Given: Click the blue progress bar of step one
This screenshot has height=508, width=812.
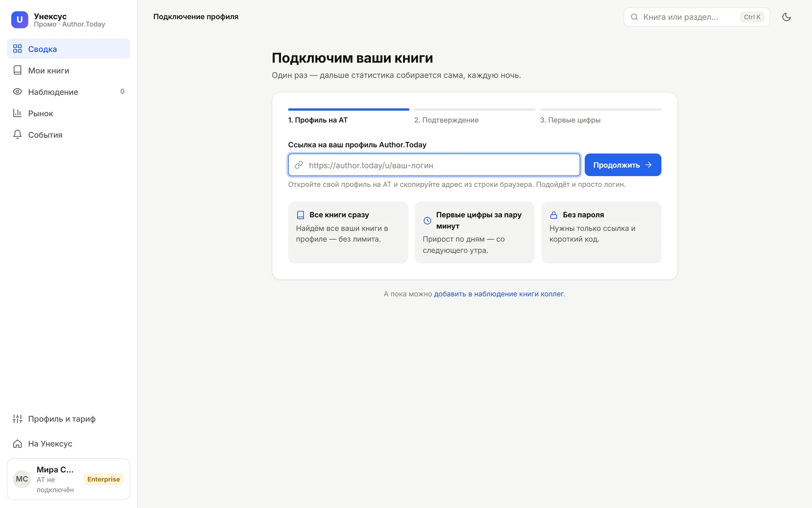Looking at the screenshot, I should pyautogui.click(x=348, y=109).
